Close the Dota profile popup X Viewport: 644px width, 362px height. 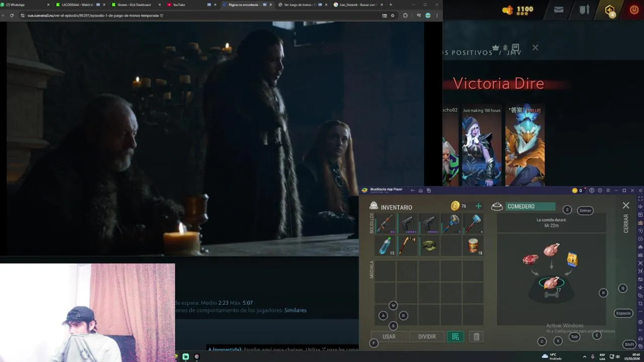(x=535, y=48)
